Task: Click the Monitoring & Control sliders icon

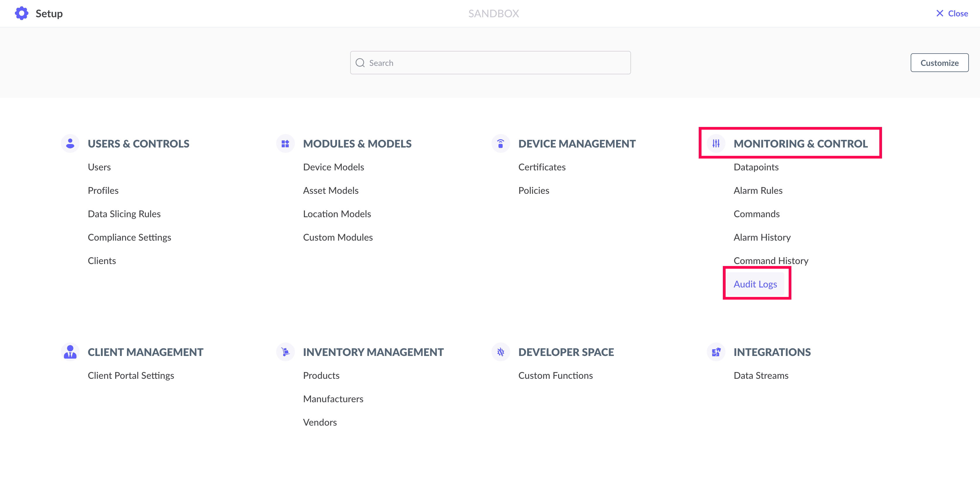Action: click(x=716, y=143)
